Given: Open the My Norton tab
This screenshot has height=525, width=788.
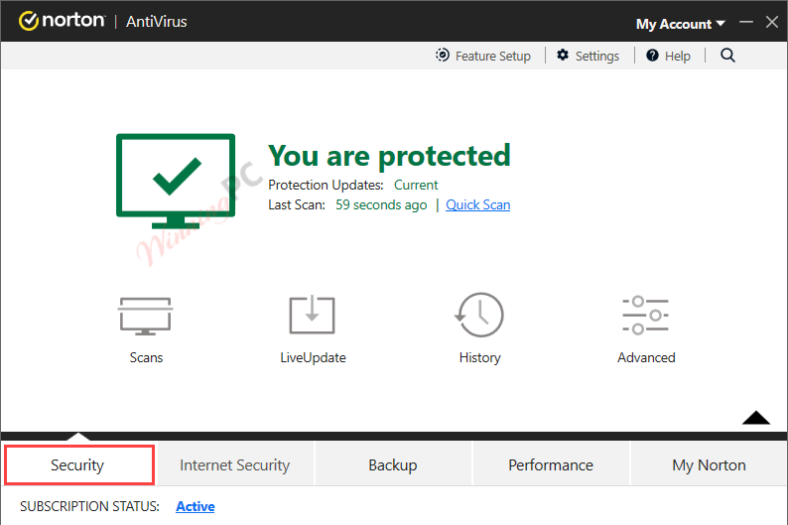Looking at the screenshot, I should click(709, 465).
